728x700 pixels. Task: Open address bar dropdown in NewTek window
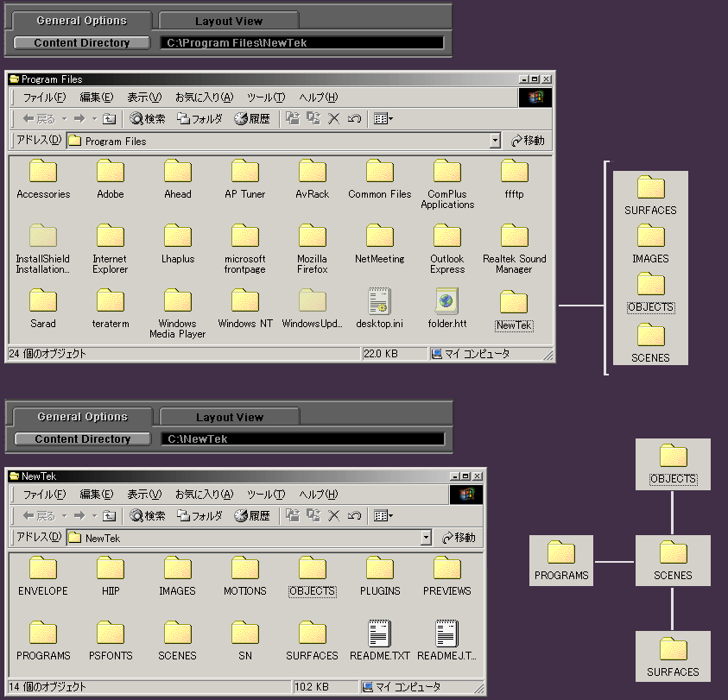(x=426, y=538)
